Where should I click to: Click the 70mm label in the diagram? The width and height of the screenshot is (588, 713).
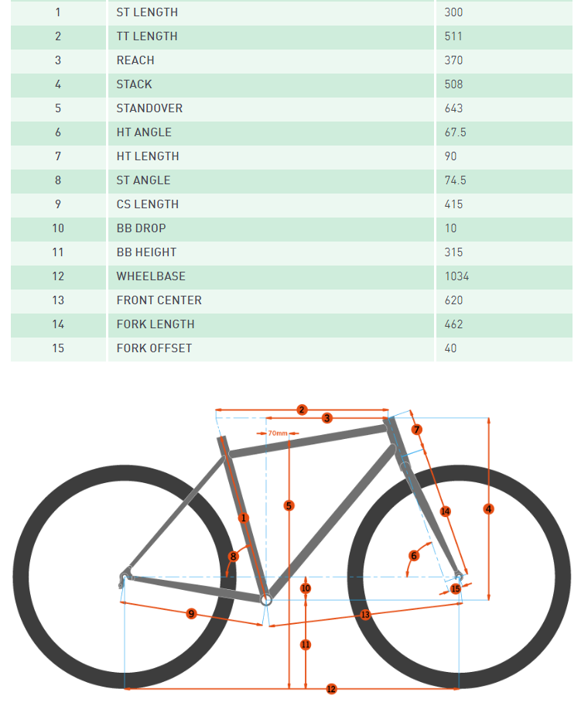(x=277, y=433)
